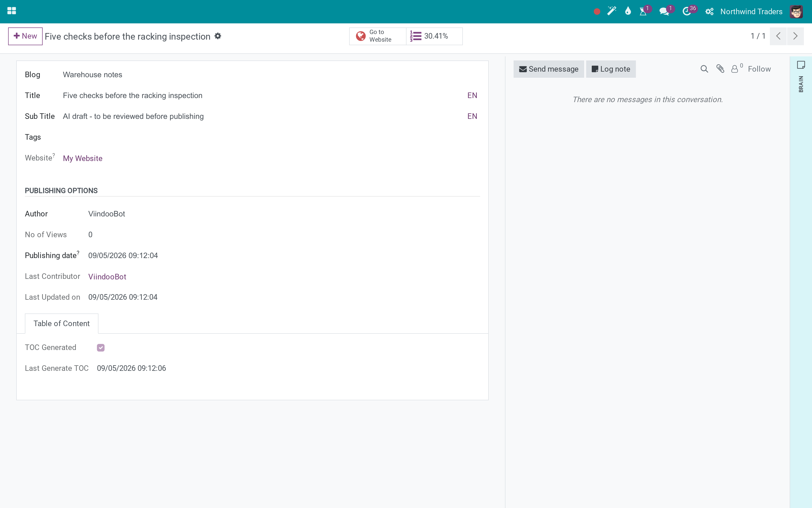Open activities clock icon with 36 badge
The width and height of the screenshot is (812, 508).
(686, 12)
